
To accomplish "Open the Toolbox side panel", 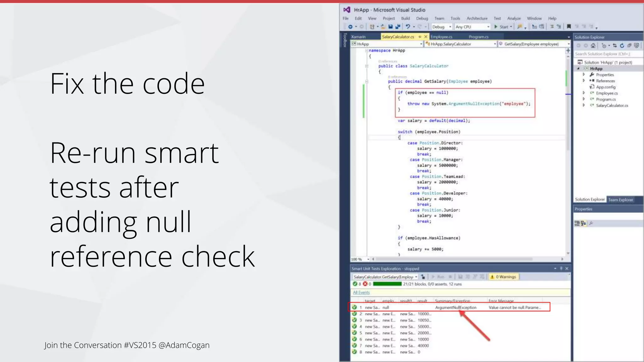I will click(x=345, y=40).
